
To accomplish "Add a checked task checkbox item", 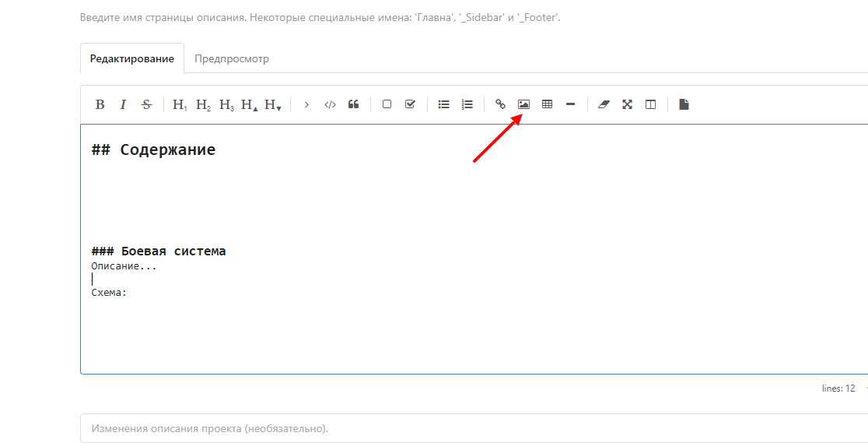I will pos(410,104).
